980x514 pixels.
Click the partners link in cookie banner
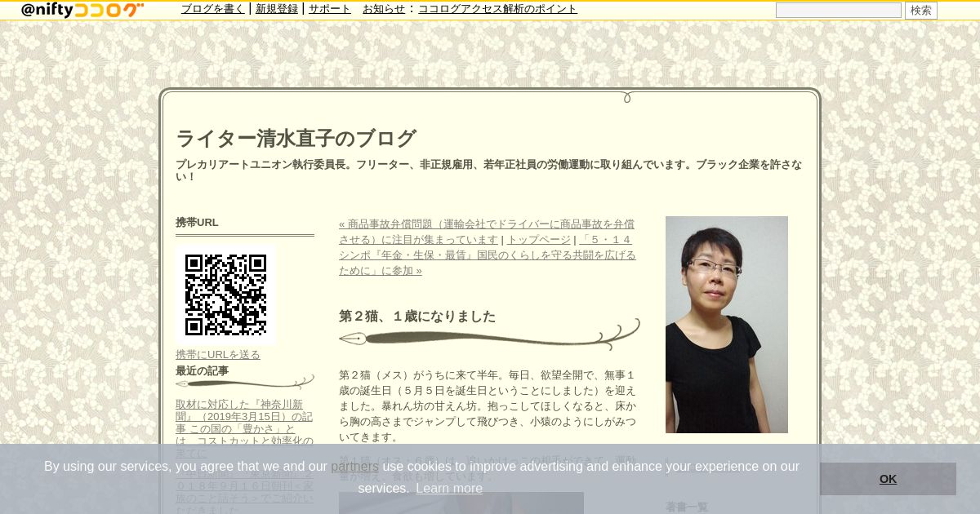[354, 467]
